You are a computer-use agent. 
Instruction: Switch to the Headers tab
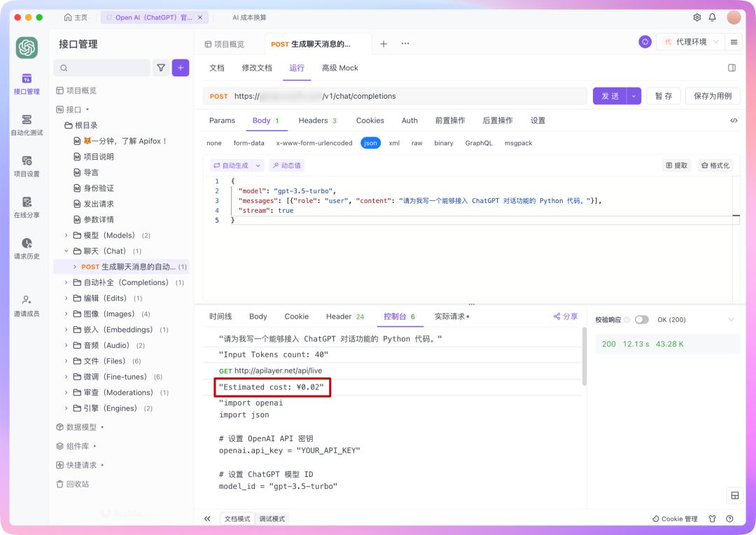(317, 120)
